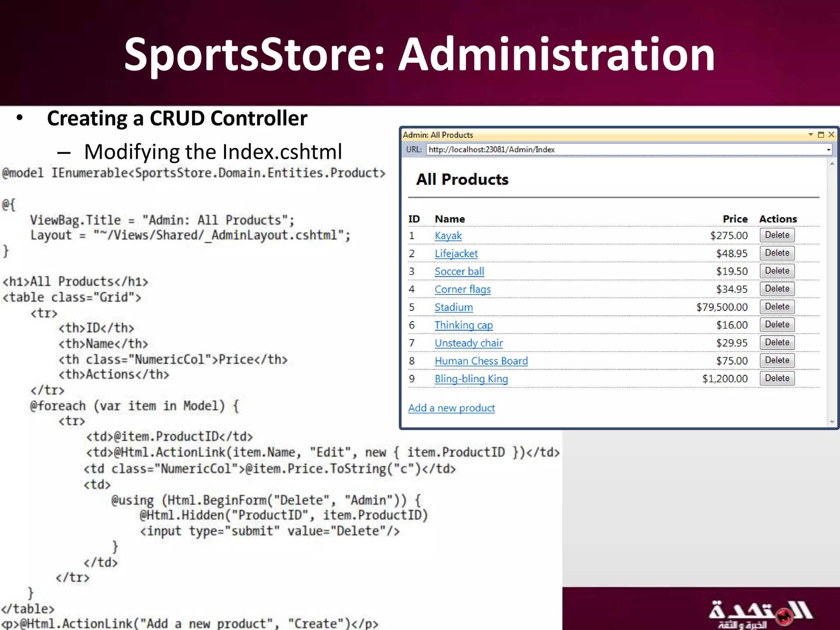Click the All Products page heading
This screenshot has height=630, width=840.
click(x=462, y=180)
